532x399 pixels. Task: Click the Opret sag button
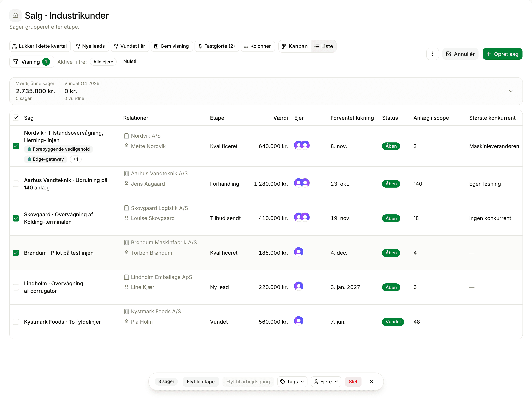point(502,54)
